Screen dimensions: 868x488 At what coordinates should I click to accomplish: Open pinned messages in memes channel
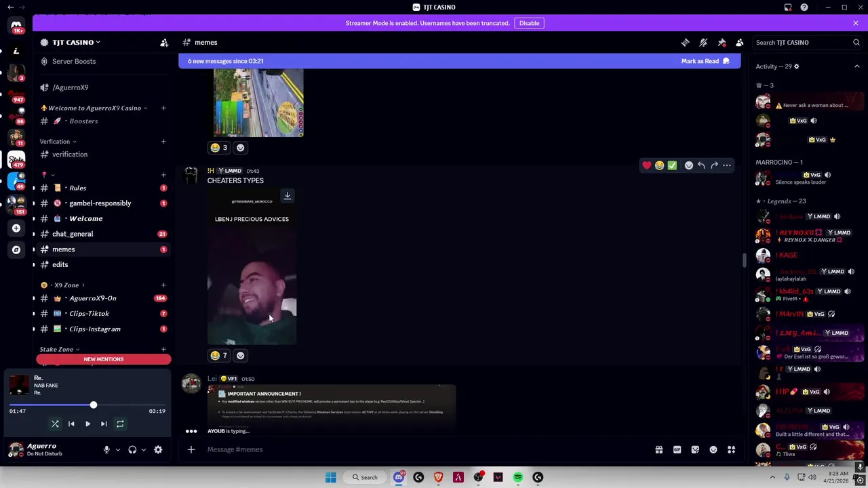coord(722,42)
